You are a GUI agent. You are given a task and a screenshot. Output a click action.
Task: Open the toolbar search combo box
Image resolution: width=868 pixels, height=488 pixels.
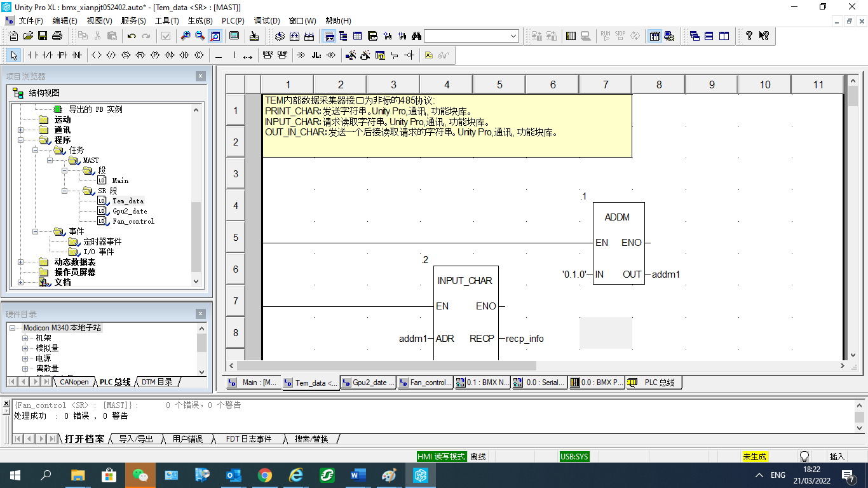471,36
